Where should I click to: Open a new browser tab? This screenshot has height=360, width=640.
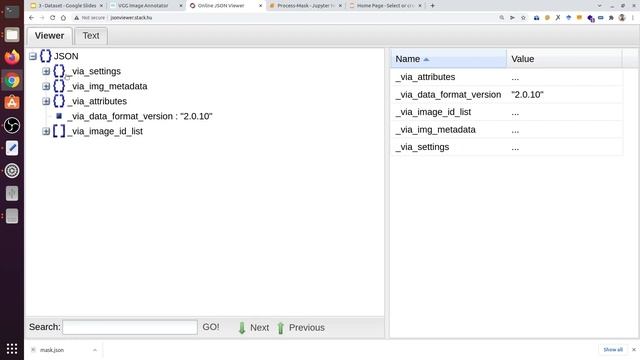point(432,6)
